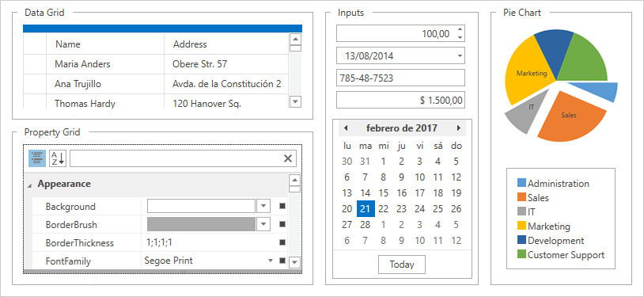644x297 pixels.
Task: Click the Name column header
Action: point(105,44)
